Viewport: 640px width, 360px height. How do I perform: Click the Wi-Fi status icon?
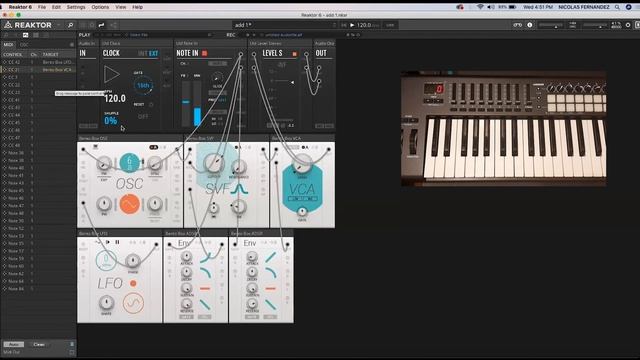[x=480, y=7]
